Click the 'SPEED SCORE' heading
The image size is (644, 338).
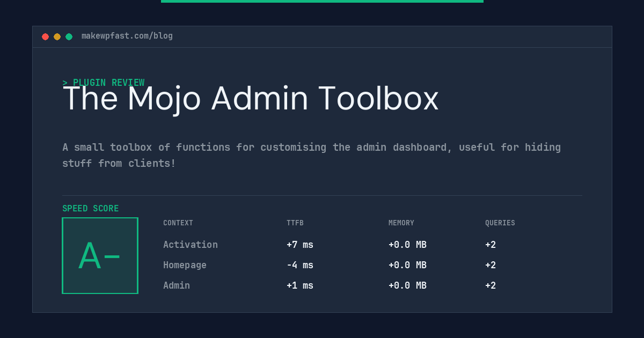point(91,209)
